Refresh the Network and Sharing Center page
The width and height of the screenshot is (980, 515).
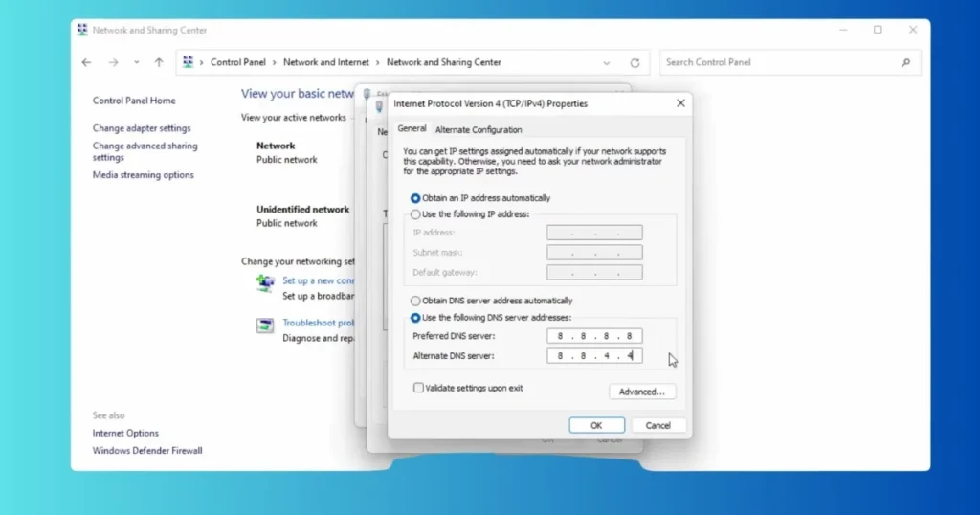tap(635, 63)
